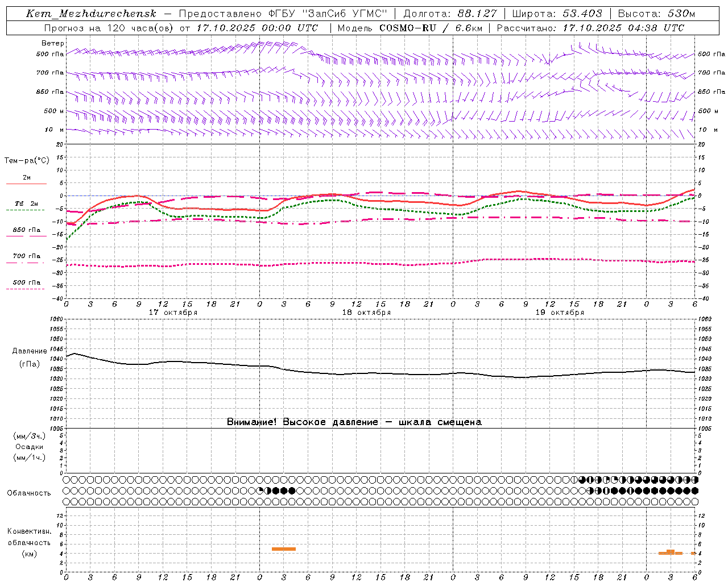Select the 850 гПа entry in temperature legend

[27, 230]
